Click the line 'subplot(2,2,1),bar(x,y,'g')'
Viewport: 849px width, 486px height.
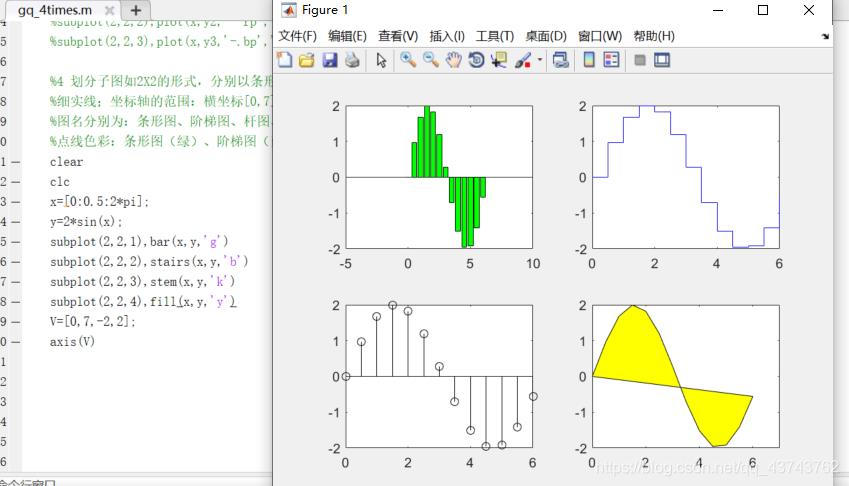pos(139,242)
